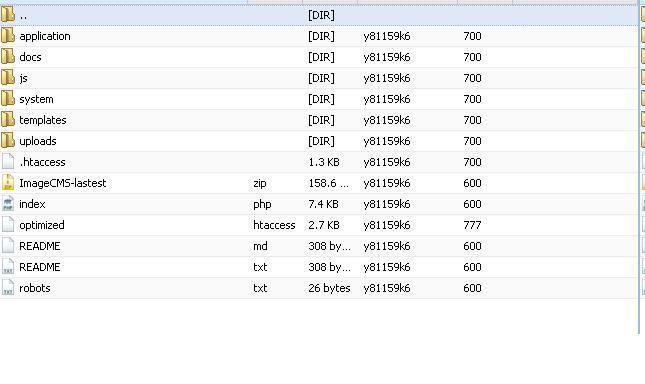645x384 pixels.
Task: Click the [DIR] label of the system folder
Action: [x=321, y=99]
